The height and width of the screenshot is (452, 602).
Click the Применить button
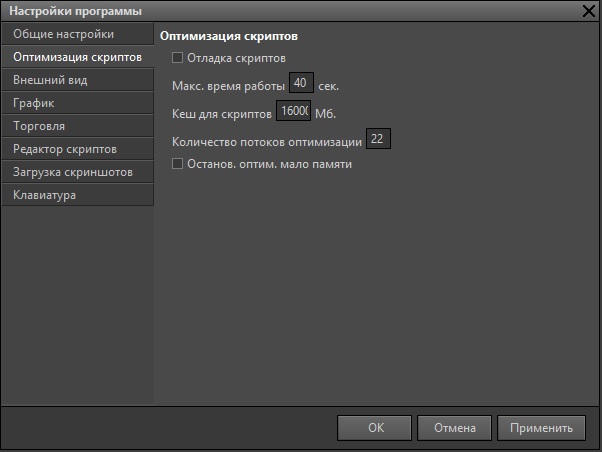(x=540, y=428)
